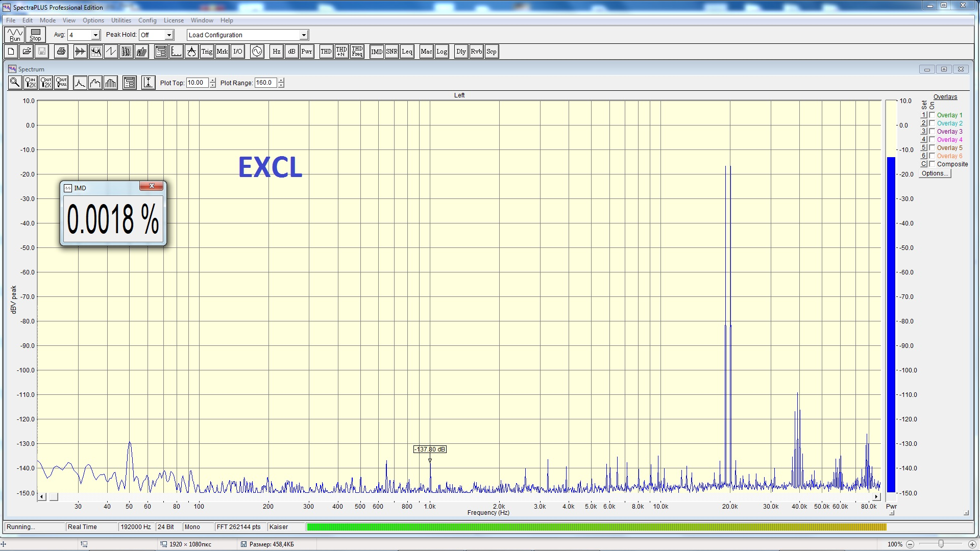Image resolution: width=980 pixels, height=551 pixels.
Task: Open the Scp scope view
Action: point(491,52)
